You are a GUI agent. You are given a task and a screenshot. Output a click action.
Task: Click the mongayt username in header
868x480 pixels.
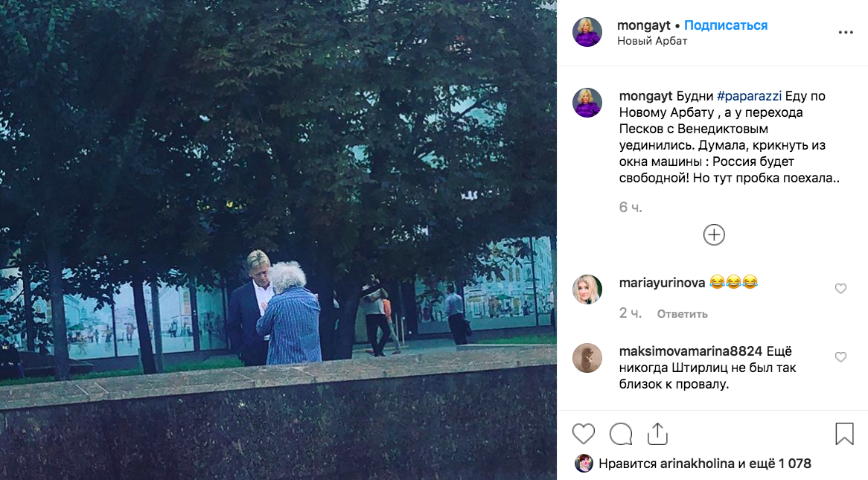[x=643, y=25]
